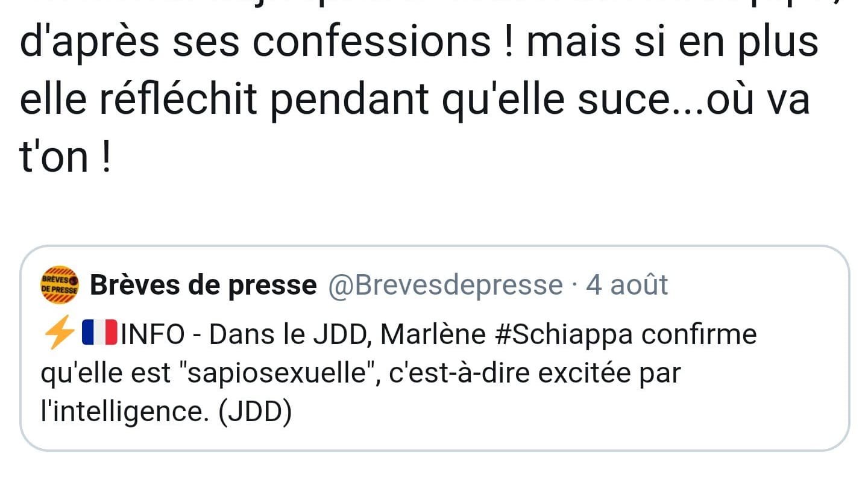
Task: Open the Brèves de presse profile name
Action: point(203,285)
